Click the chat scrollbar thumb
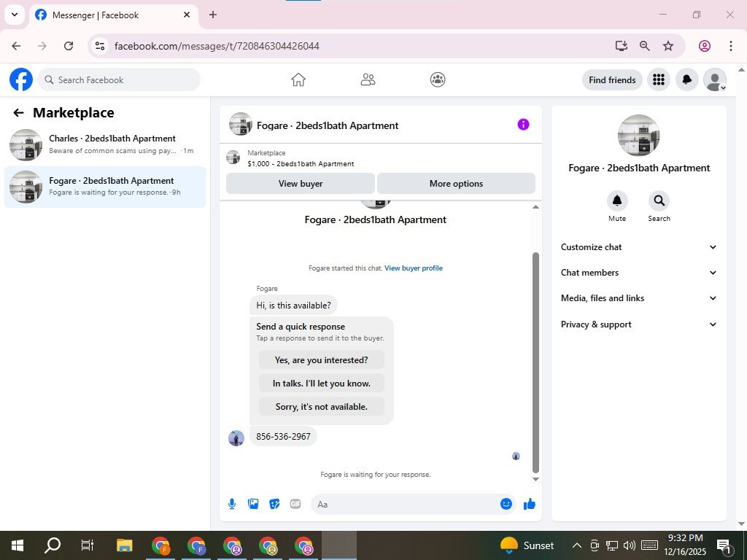 (x=535, y=362)
